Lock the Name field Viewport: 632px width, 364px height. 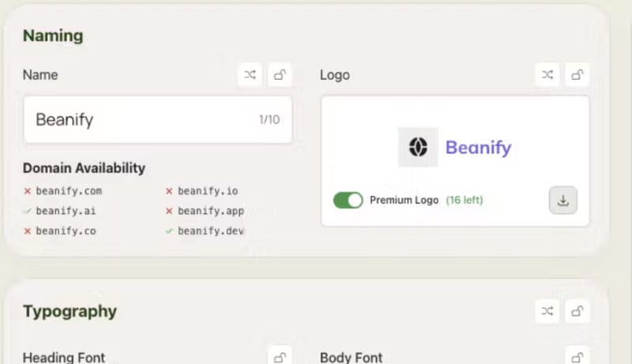[280, 75]
